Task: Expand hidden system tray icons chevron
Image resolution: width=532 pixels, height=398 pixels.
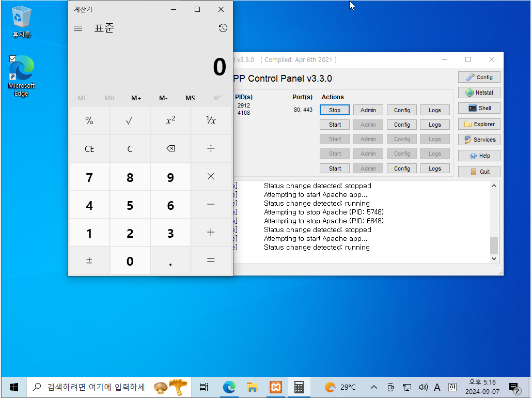Action: point(373,387)
